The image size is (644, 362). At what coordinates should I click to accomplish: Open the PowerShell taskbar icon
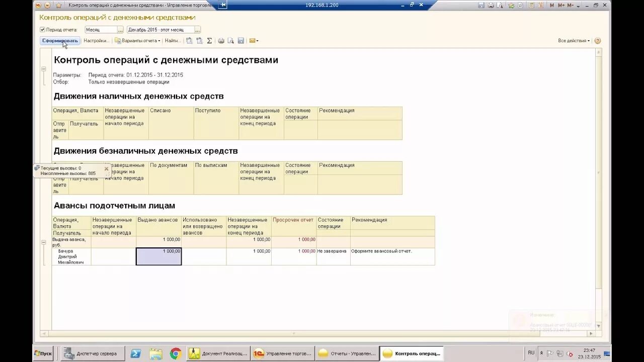[135, 353]
